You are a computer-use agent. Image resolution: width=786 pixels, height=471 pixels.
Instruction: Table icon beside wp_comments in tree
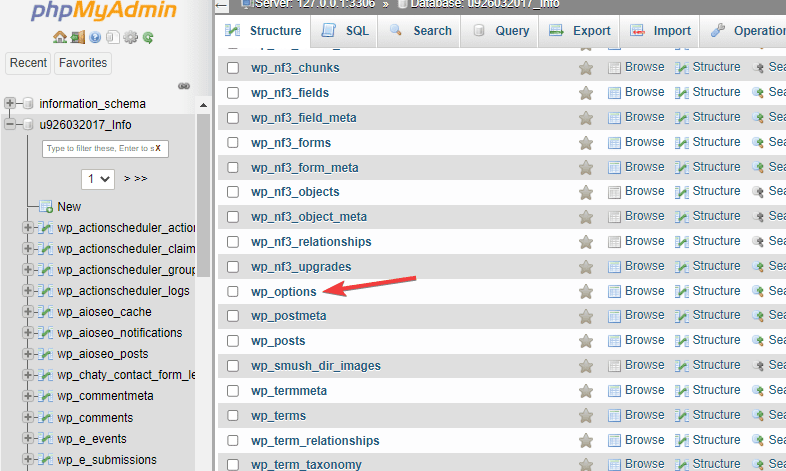tap(46, 417)
